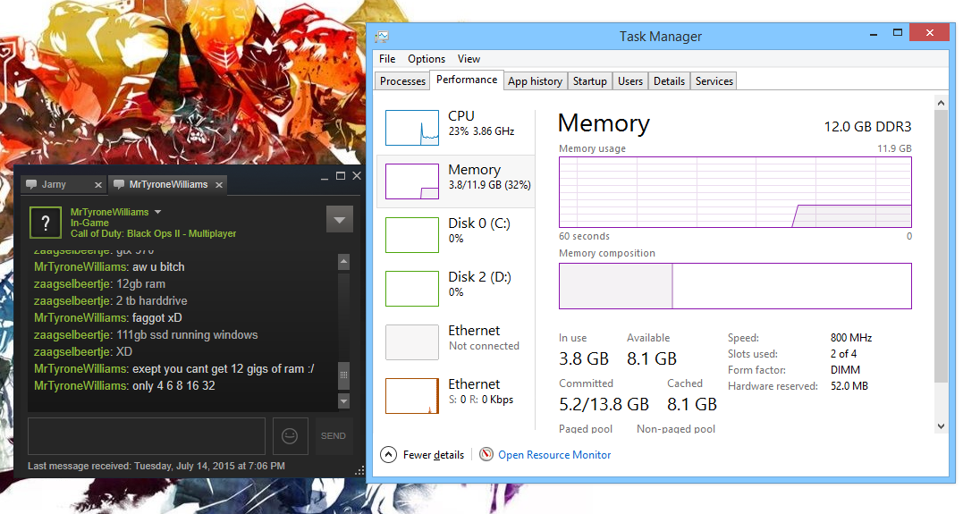The image size is (980, 514).
Task: Click the Task Manager title bar icon
Action: [382, 37]
